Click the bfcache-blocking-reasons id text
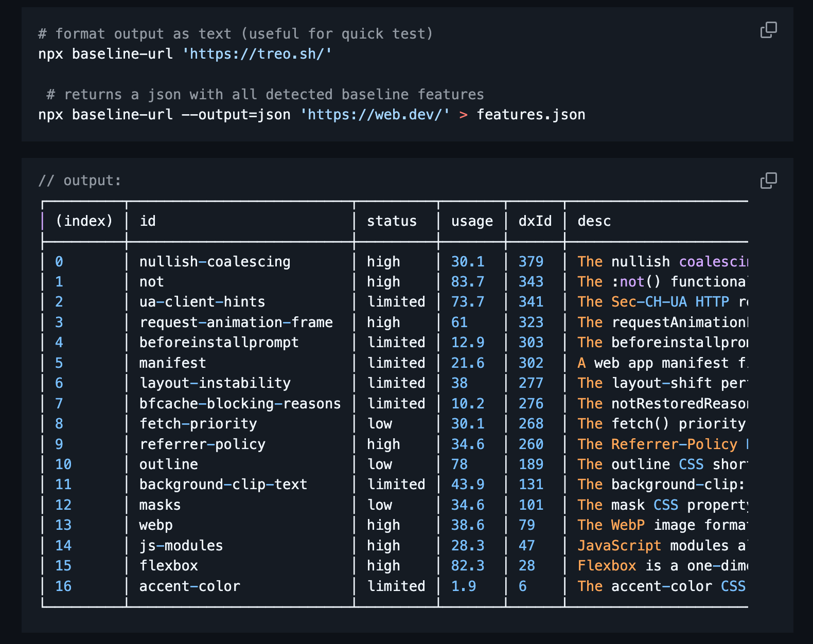This screenshot has height=644, width=813. point(240,404)
